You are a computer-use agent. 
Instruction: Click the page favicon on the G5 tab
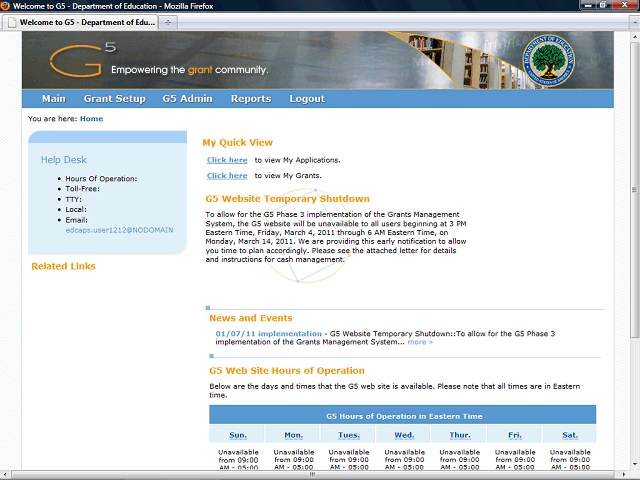(x=11, y=21)
